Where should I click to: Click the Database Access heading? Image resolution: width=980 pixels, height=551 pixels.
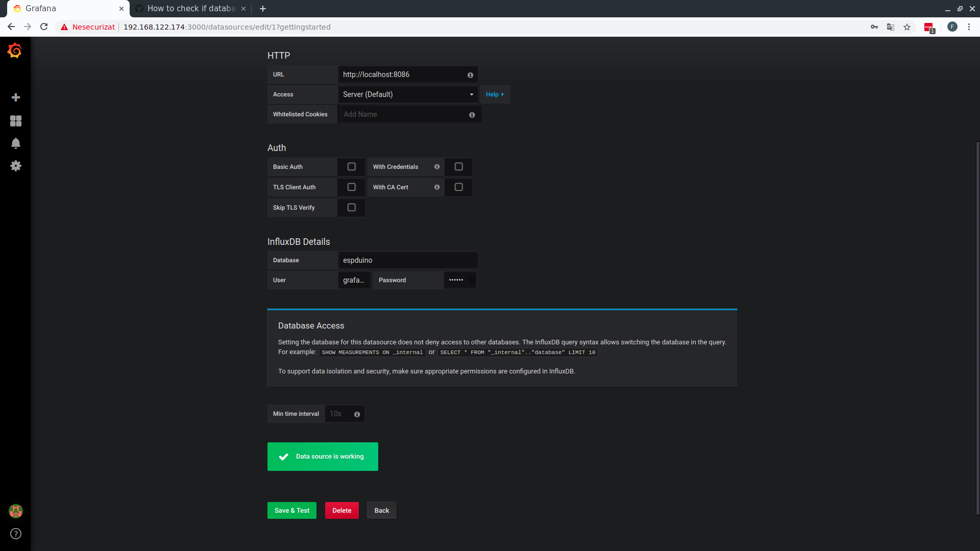click(x=311, y=325)
